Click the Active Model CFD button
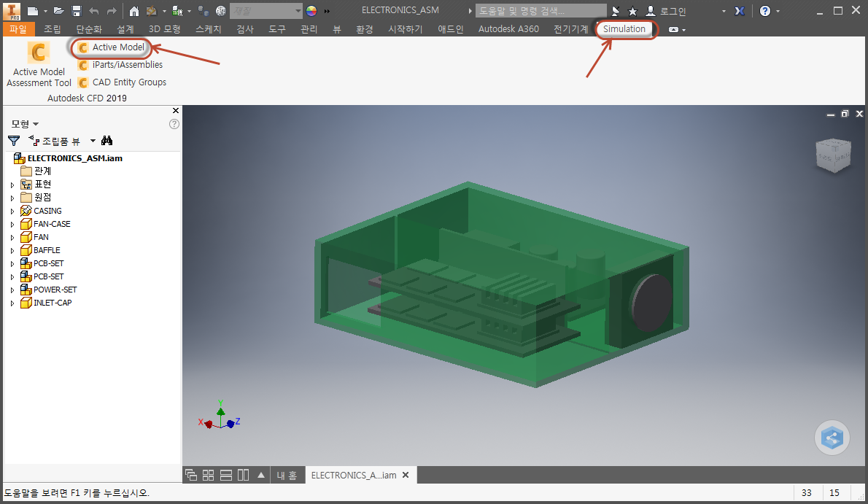Screen dimensions: 868x504 112,47
